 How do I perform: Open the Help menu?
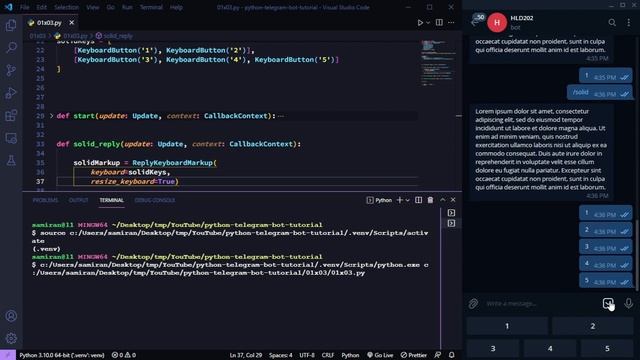[176, 7]
